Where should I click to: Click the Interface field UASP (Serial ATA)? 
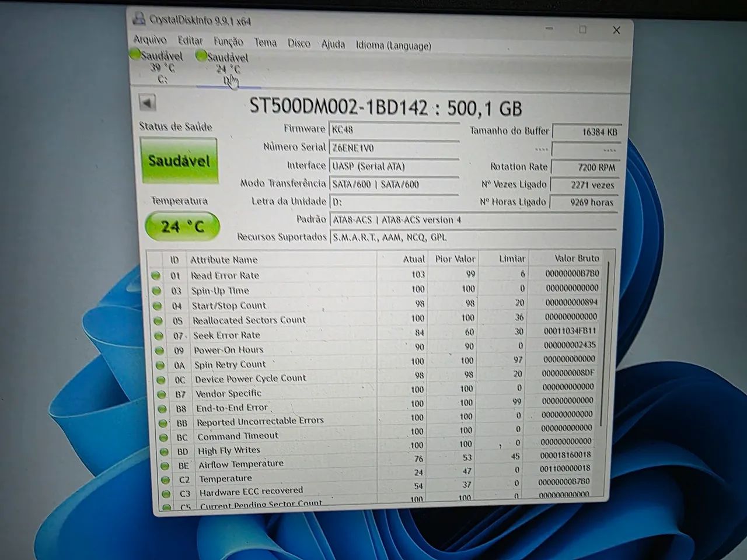tap(395, 166)
